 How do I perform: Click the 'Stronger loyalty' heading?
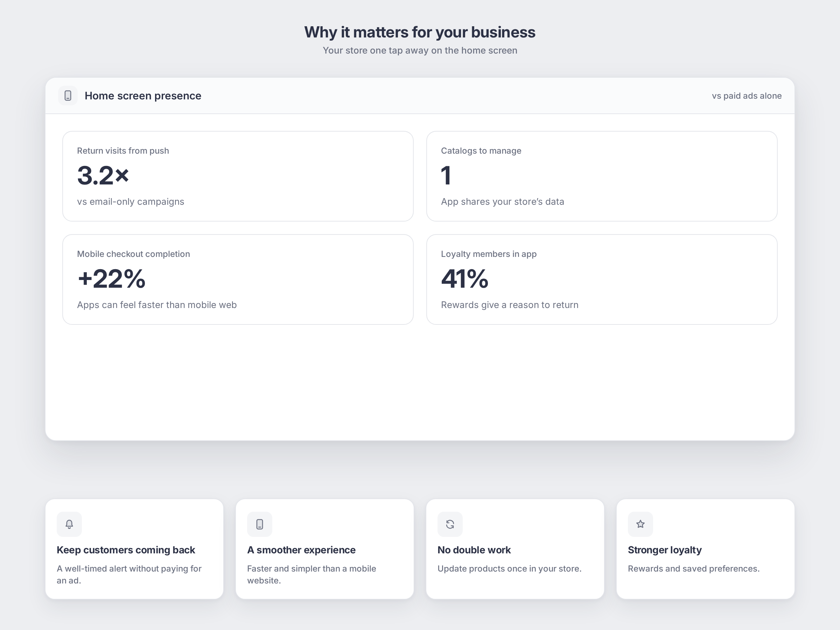pyautogui.click(x=665, y=550)
